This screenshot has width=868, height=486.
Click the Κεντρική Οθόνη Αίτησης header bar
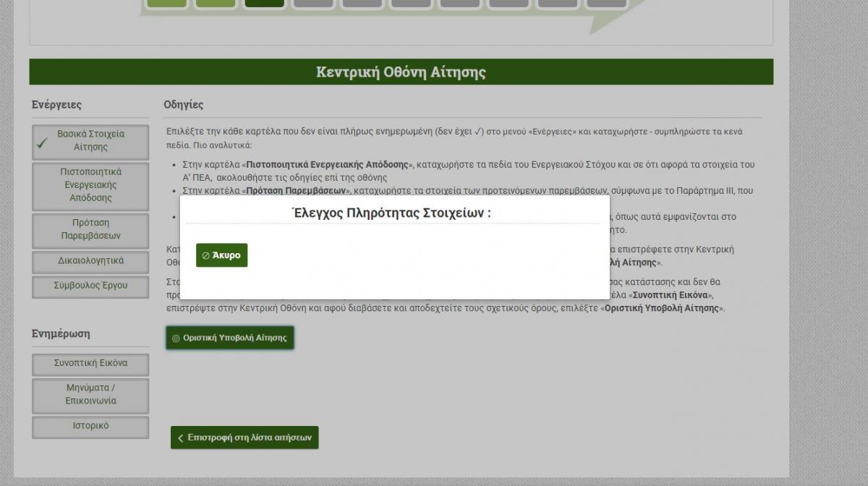click(x=401, y=72)
